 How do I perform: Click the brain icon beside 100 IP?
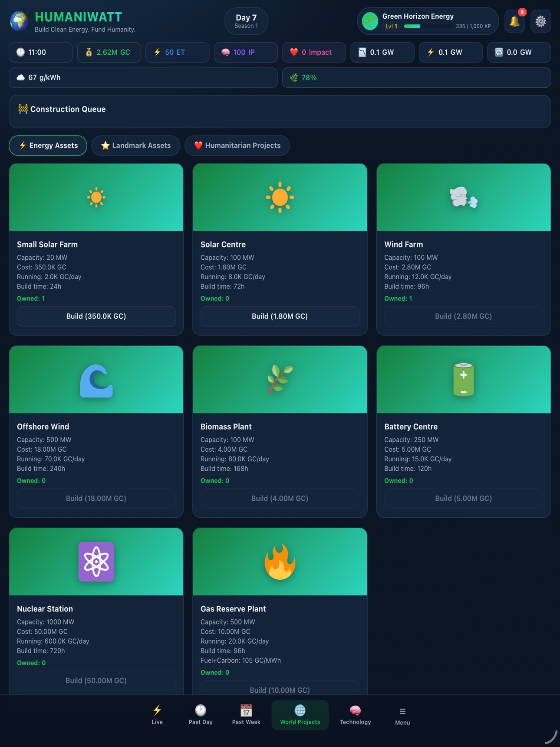pyautogui.click(x=225, y=52)
